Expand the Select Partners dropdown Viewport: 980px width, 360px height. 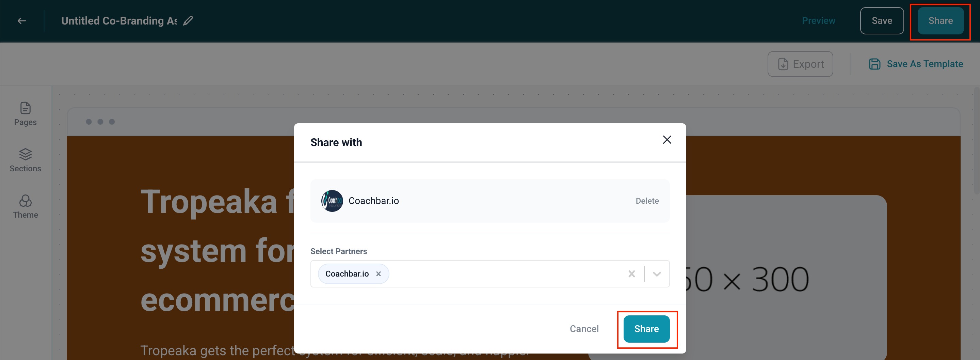tap(657, 273)
